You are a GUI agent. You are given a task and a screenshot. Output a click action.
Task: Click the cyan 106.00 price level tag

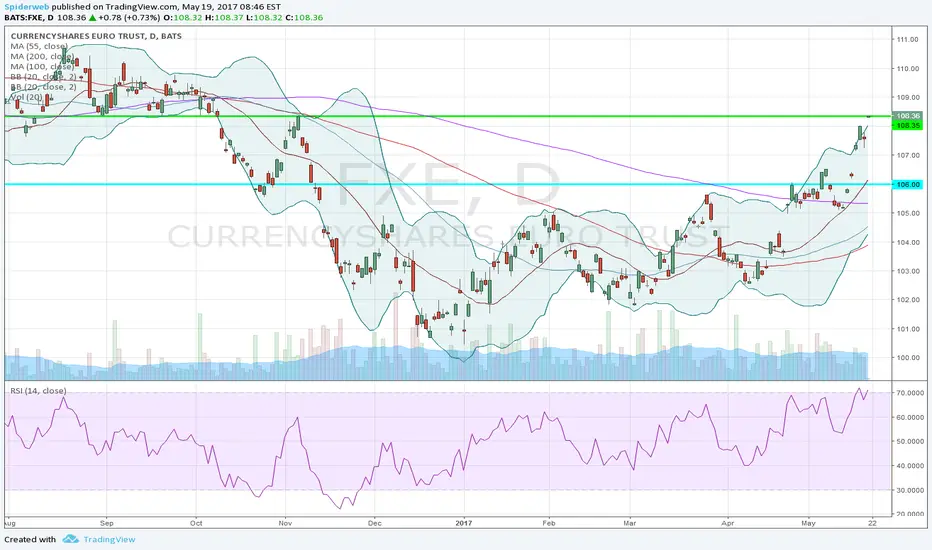[x=908, y=184]
